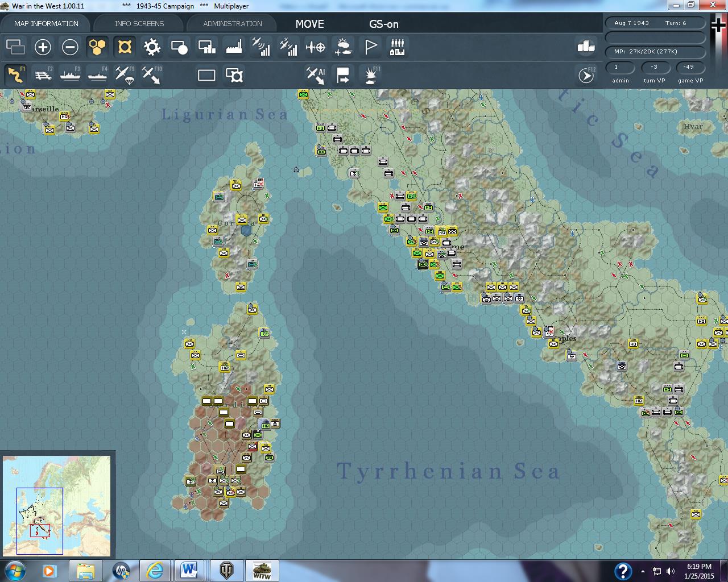728x582 pixels.
Task: Select the F1 ground move mode
Action: tap(15, 74)
